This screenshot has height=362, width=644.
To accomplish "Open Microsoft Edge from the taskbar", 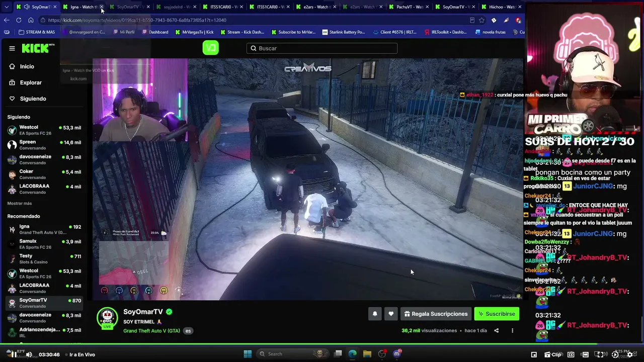I will click(353, 354).
